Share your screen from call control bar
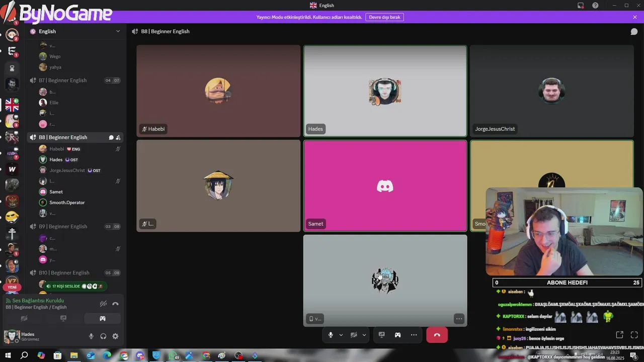The height and width of the screenshot is (362, 644). tap(381, 335)
